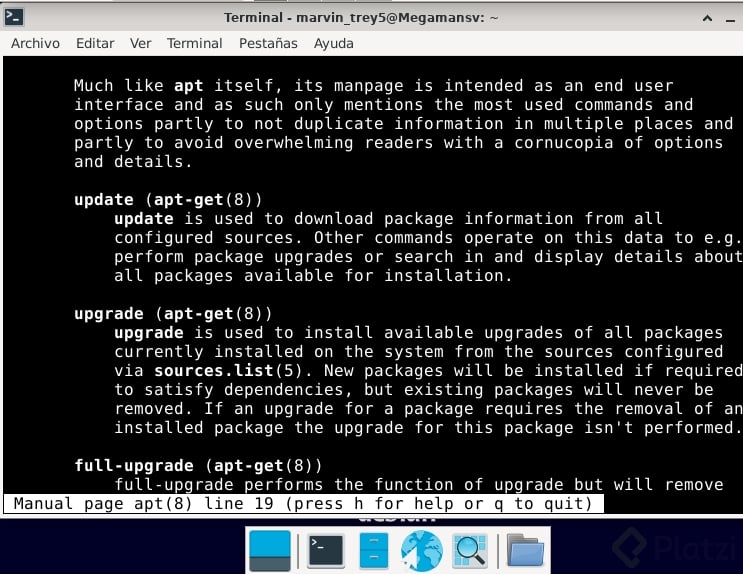Click the bold 'sources.list' text

click(214, 370)
